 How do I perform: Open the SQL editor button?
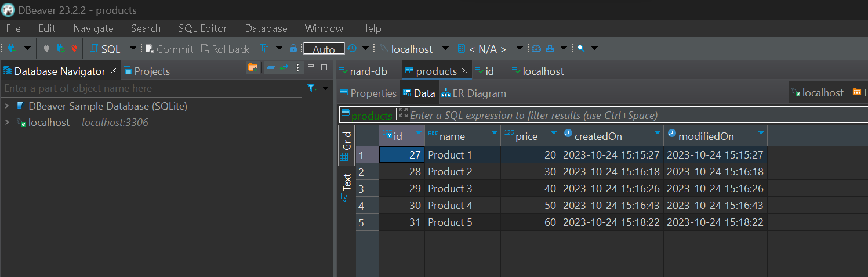click(106, 49)
